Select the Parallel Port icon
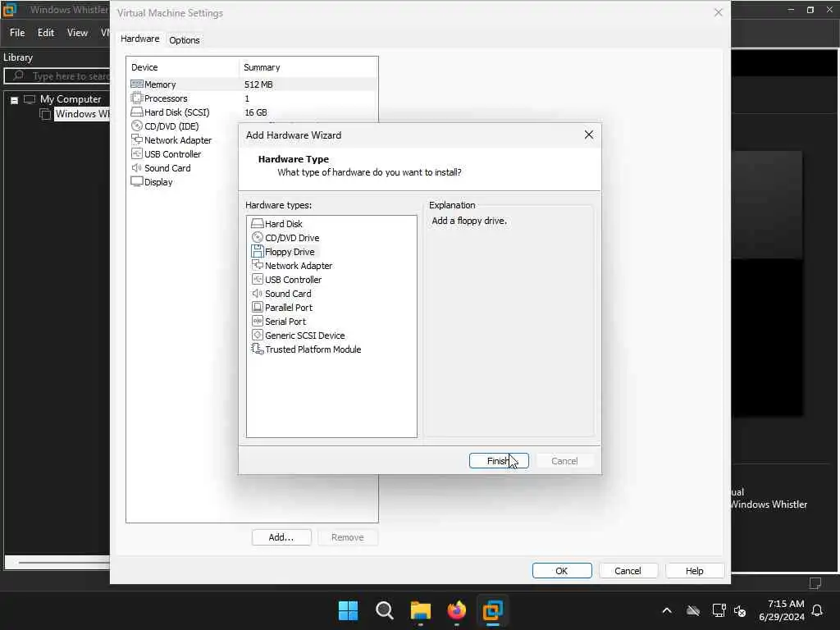 pos(257,307)
